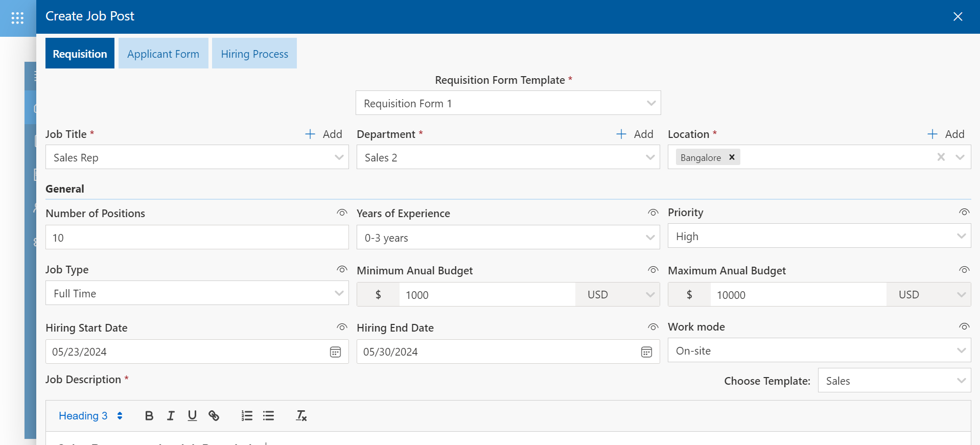Toggle visibility of Number of Positions field
This screenshot has width=980, height=445.
[342, 213]
